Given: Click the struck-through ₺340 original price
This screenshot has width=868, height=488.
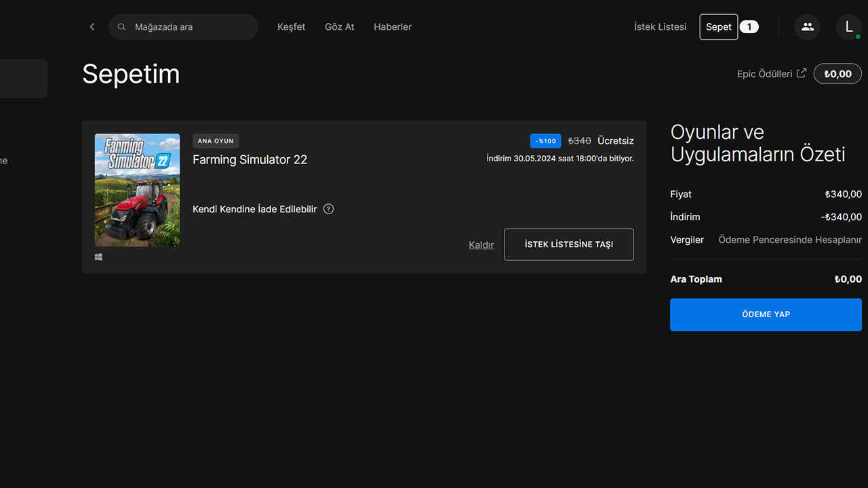Looking at the screenshot, I should tap(579, 141).
